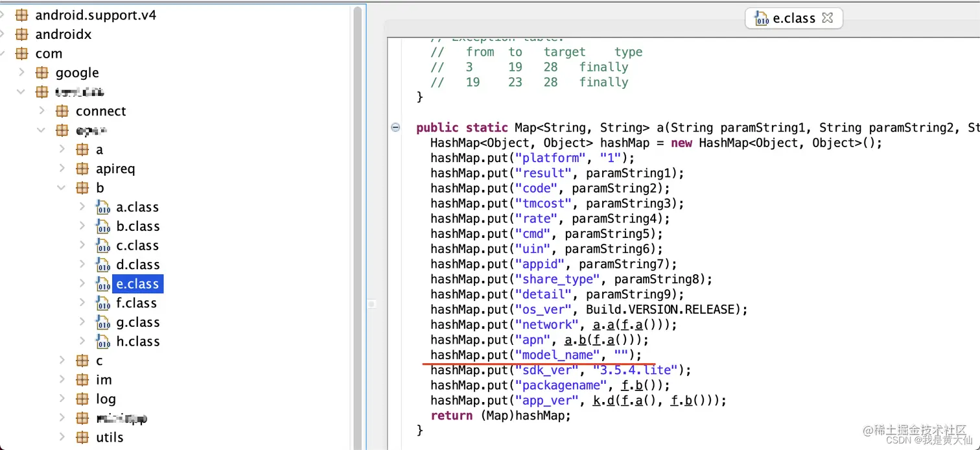Select the com package label
The height and width of the screenshot is (450, 980).
click(x=49, y=53)
